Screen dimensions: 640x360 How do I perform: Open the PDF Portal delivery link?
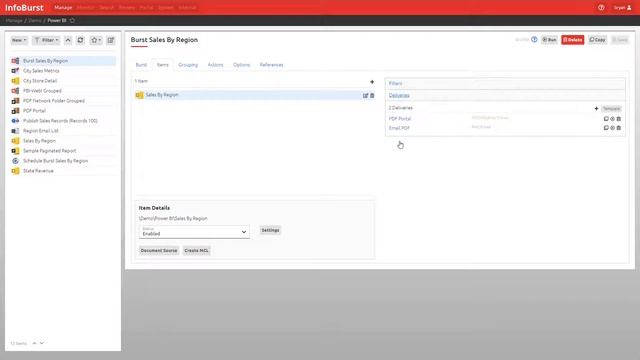pyautogui.click(x=400, y=119)
